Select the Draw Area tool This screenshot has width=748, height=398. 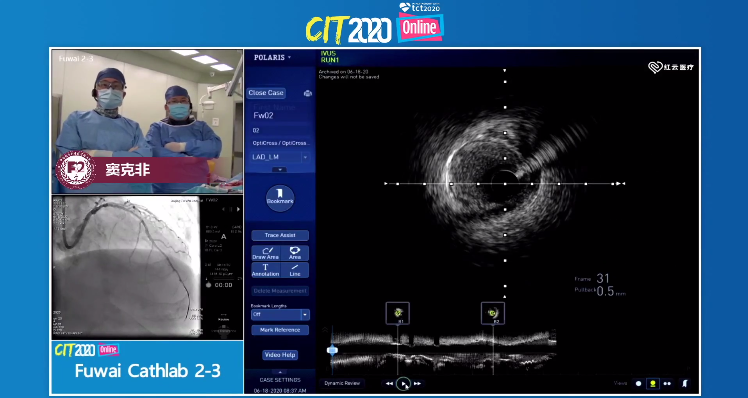click(x=265, y=253)
